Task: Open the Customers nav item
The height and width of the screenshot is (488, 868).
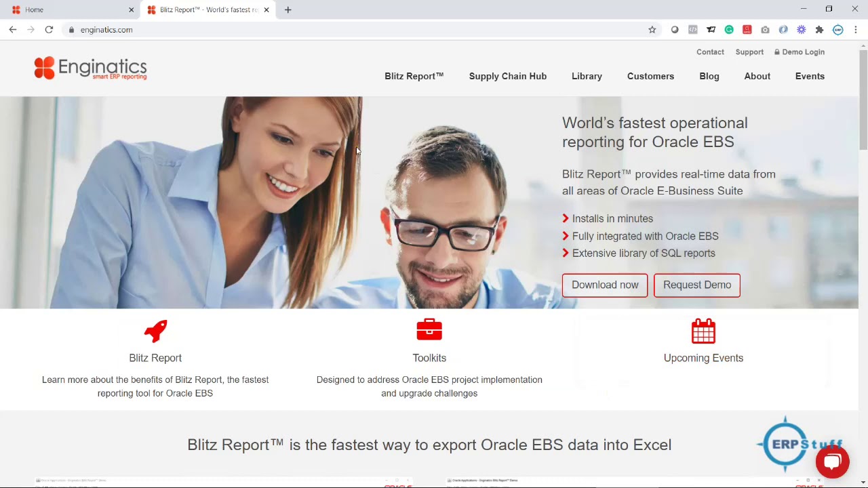Action: (x=650, y=76)
